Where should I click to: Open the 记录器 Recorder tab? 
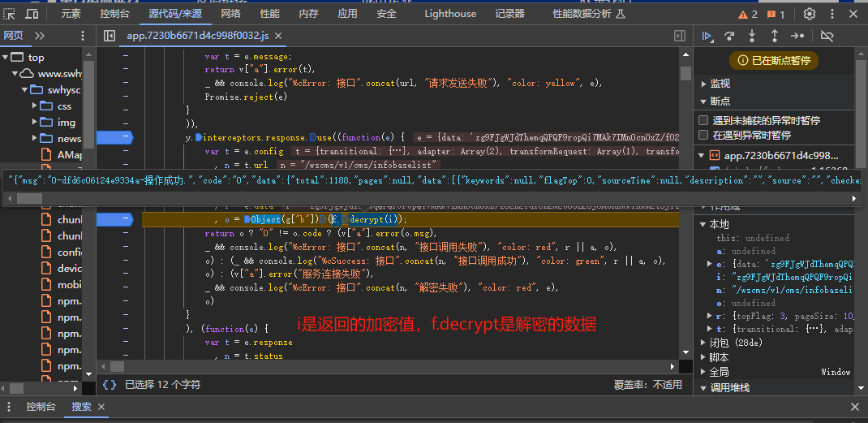(x=509, y=14)
